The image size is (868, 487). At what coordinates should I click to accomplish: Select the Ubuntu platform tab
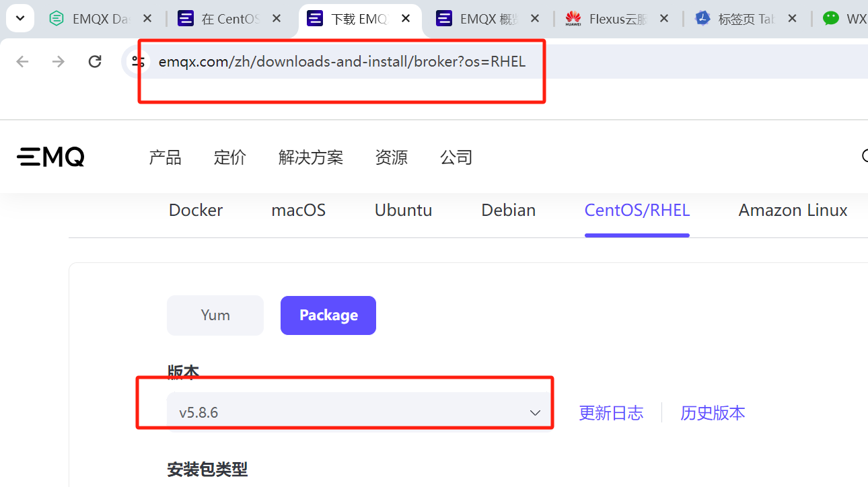pyautogui.click(x=404, y=211)
